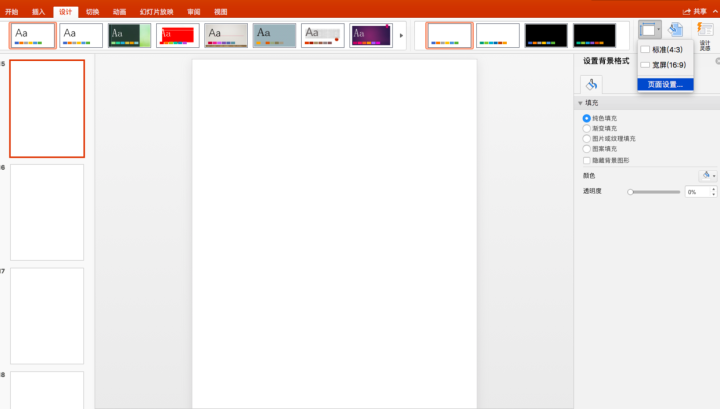This screenshot has height=409, width=720.
Task: Collapse the ribbon with the top-right chevron
Action: click(715, 11)
